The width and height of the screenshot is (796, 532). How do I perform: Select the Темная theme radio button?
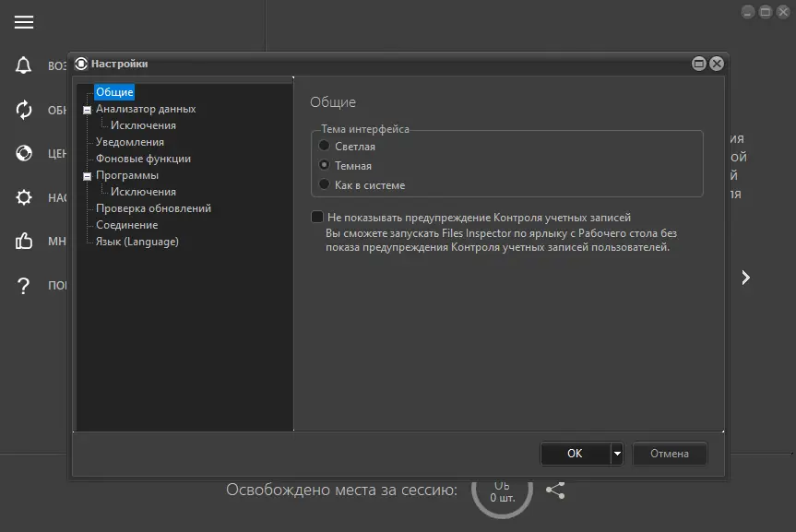[324, 165]
